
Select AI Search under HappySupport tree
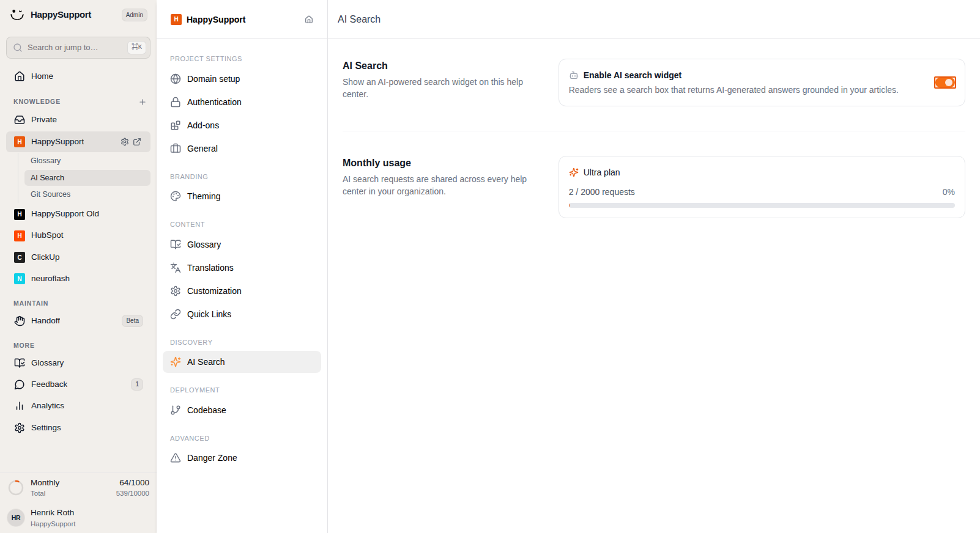[87, 178]
